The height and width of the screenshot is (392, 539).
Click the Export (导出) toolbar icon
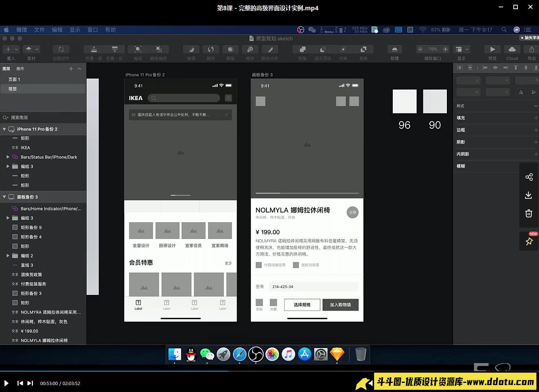tap(532, 49)
